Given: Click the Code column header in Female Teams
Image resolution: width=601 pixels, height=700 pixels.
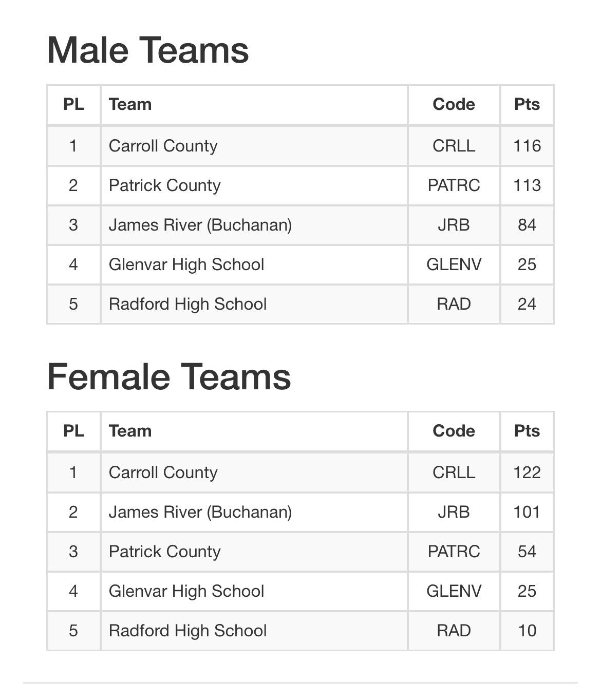Looking at the screenshot, I should click(x=454, y=431).
